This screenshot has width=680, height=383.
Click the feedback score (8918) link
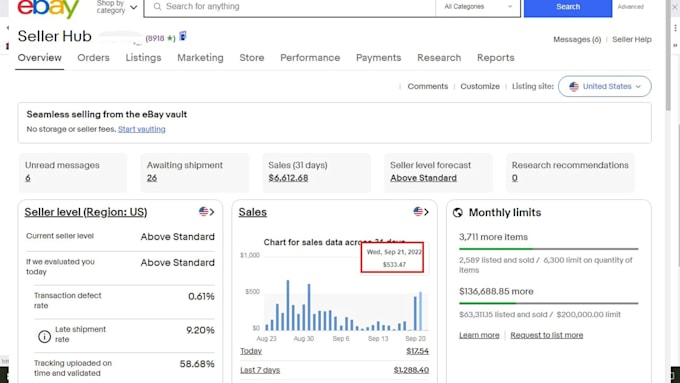point(160,38)
